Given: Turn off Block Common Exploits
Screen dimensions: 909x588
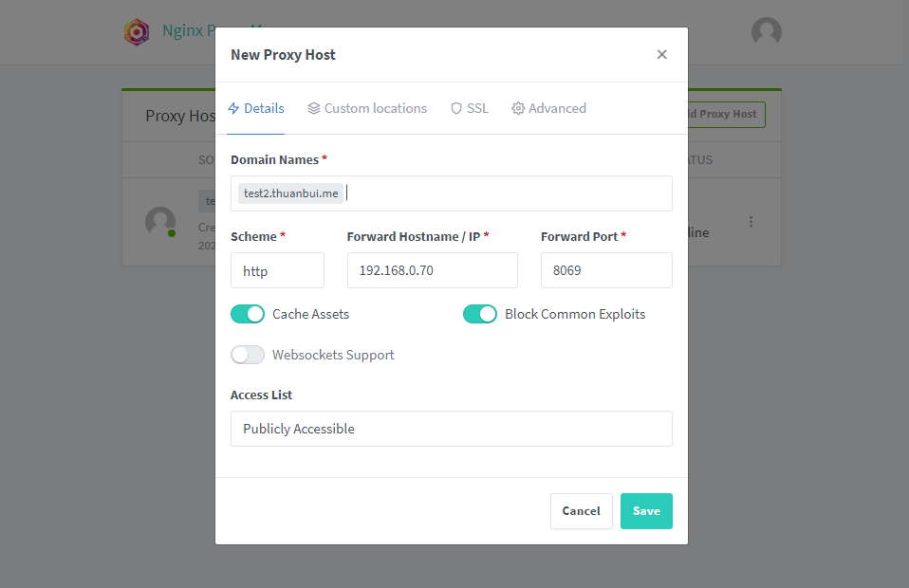Looking at the screenshot, I should tap(480, 314).
